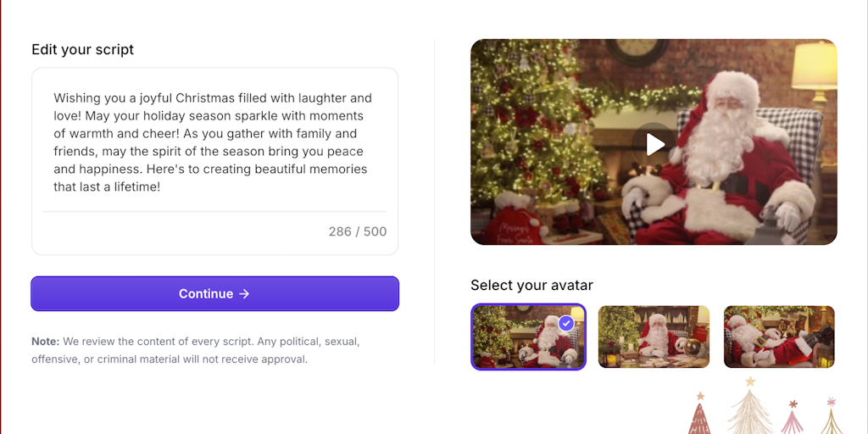Click the checkmark badge on the selected avatar
Viewport: 868px width, 434px height.
pyautogui.click(x=566, y=323)
